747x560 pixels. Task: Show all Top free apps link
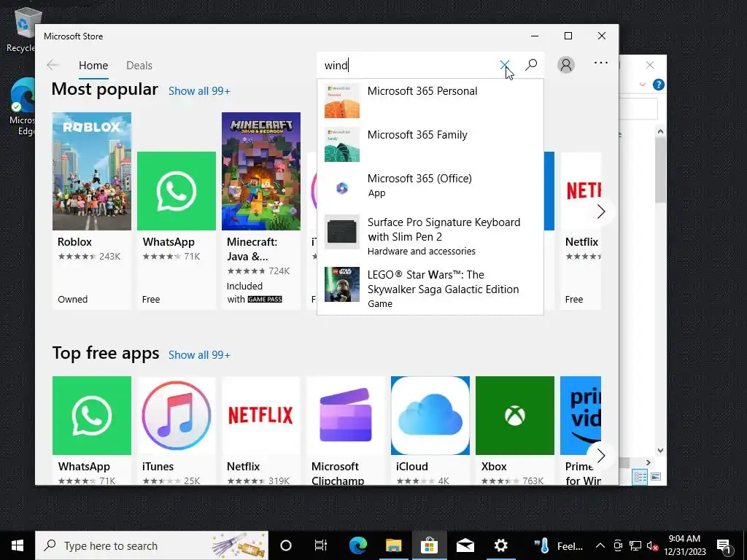click(x=199, y=355)
